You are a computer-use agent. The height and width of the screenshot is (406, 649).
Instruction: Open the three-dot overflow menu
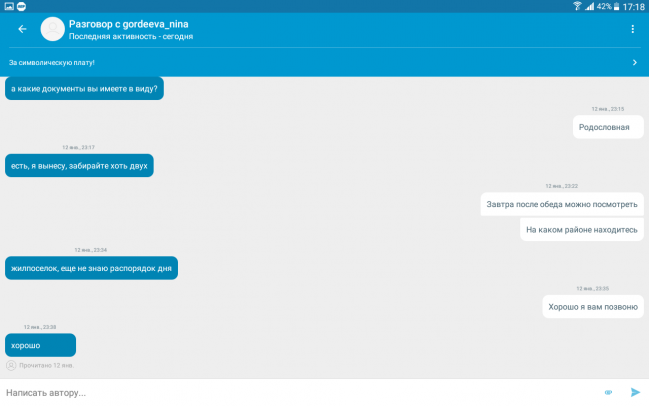click(x=632, y=29)
